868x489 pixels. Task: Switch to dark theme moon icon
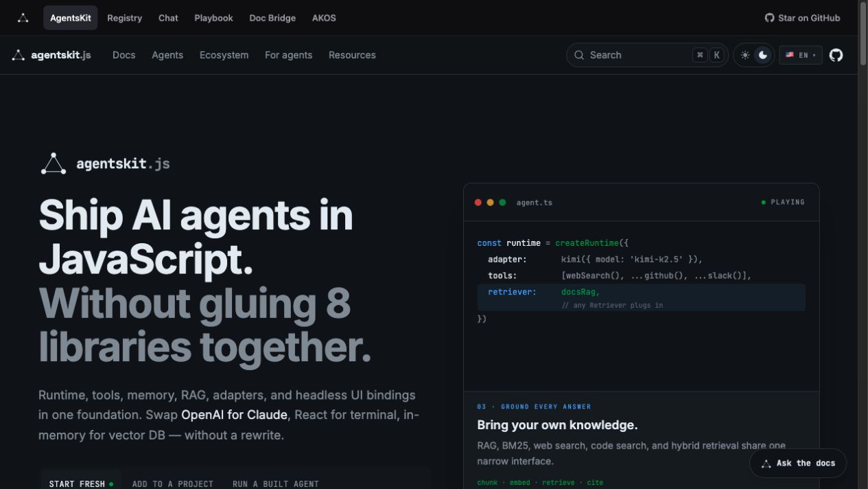[763, 55]
